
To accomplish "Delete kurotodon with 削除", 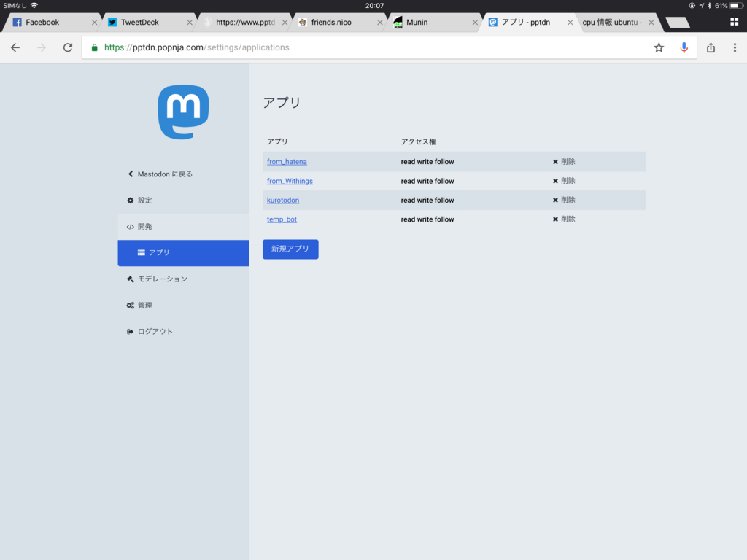I will click(x=564, y=200).
